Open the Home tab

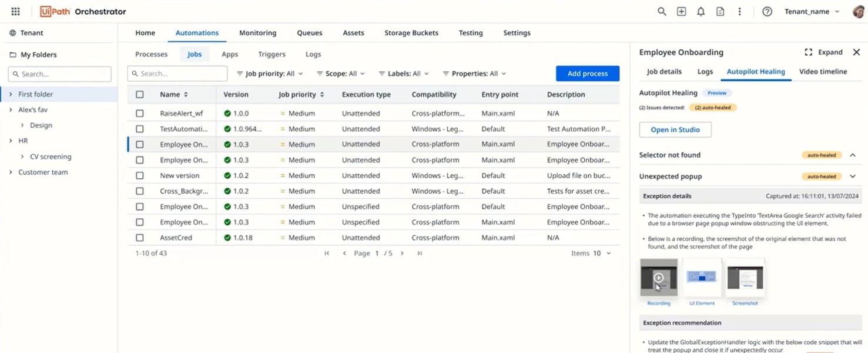(145, 33)
